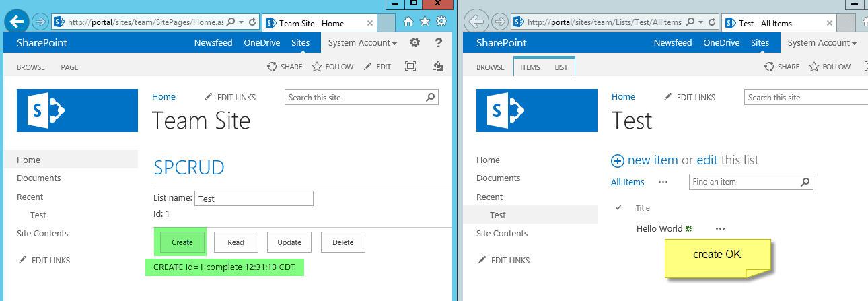
Task: Open OneDrive on Team Site suite bar
Action: click(x=262, y=42)
